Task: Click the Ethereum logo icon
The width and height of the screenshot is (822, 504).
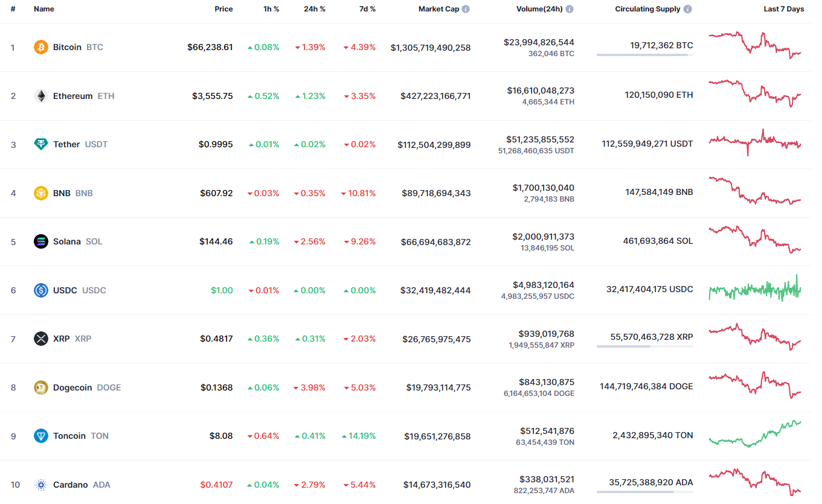Action: tap(41, 96)
